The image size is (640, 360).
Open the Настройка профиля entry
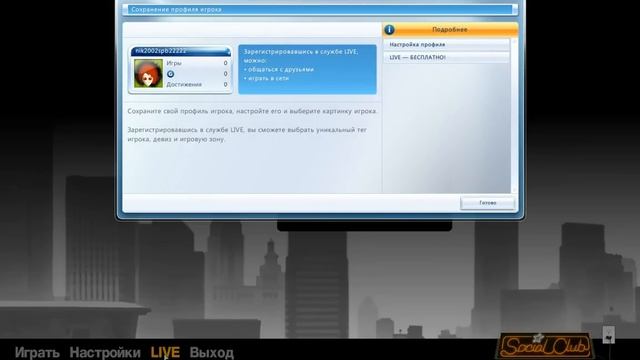446,44
